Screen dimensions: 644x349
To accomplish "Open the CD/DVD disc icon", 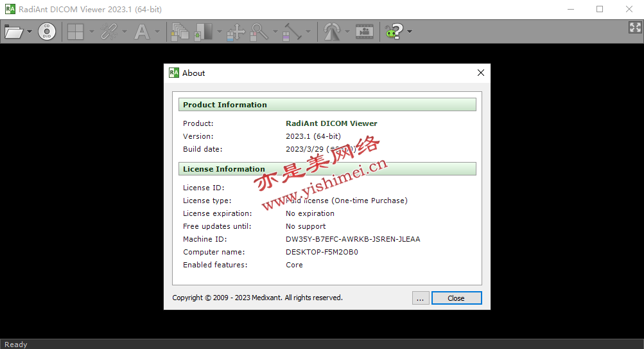I will 47,31.
